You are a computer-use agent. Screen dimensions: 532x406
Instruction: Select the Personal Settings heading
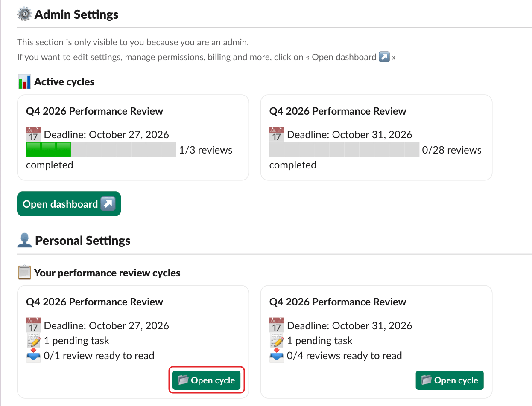click(83, 240)
